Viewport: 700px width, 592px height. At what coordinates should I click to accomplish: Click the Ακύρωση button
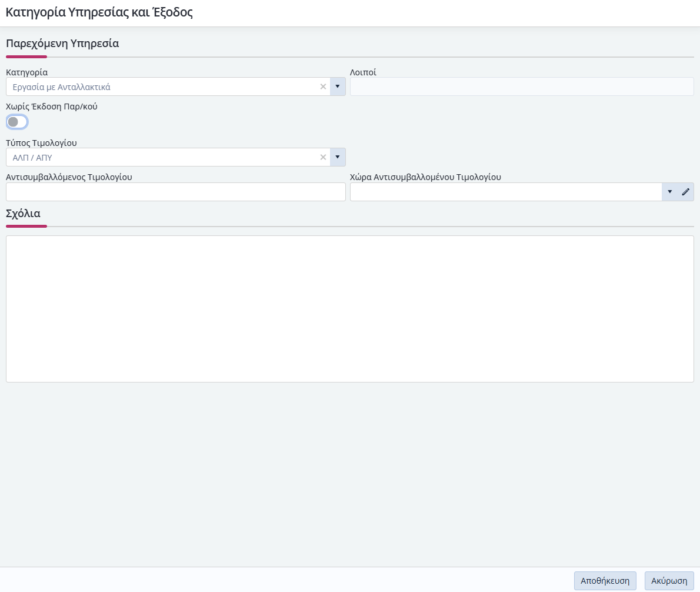tap(669, 580)
